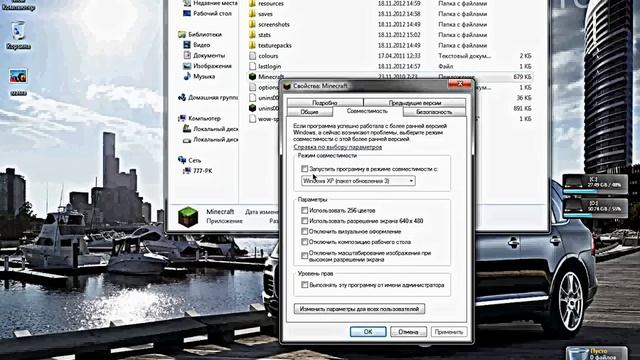
Task: Click the Видео library icon
Action: (x=187, y=45)
